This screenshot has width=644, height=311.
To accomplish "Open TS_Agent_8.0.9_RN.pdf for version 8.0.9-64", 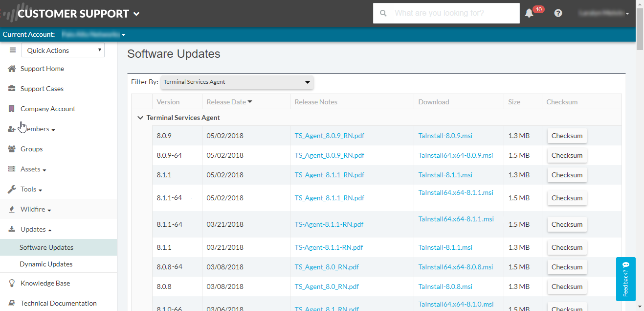I will (329, 155).
